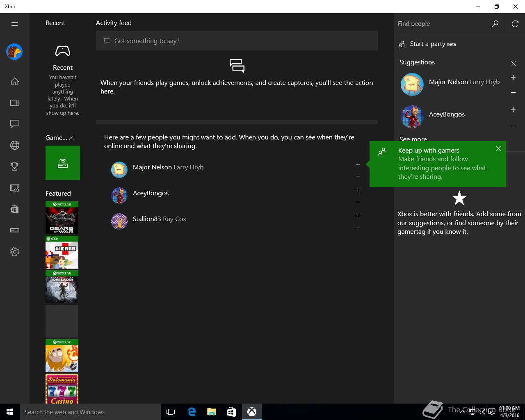Open #IDARB featured game thumbnail
The width and height of the screenshot is (525, 420).
[x=62, y=252]
